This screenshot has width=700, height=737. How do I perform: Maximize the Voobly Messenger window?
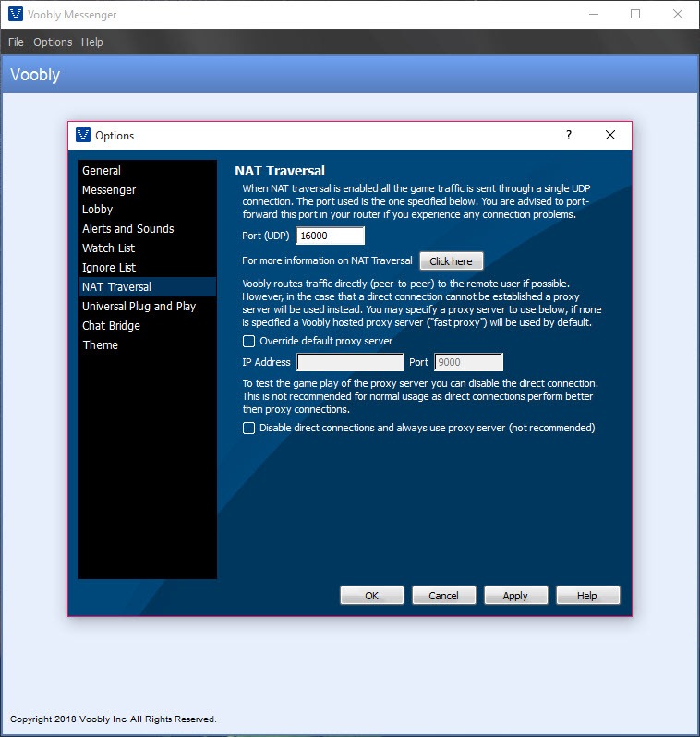pyautogui.click(x=635, y=14)
